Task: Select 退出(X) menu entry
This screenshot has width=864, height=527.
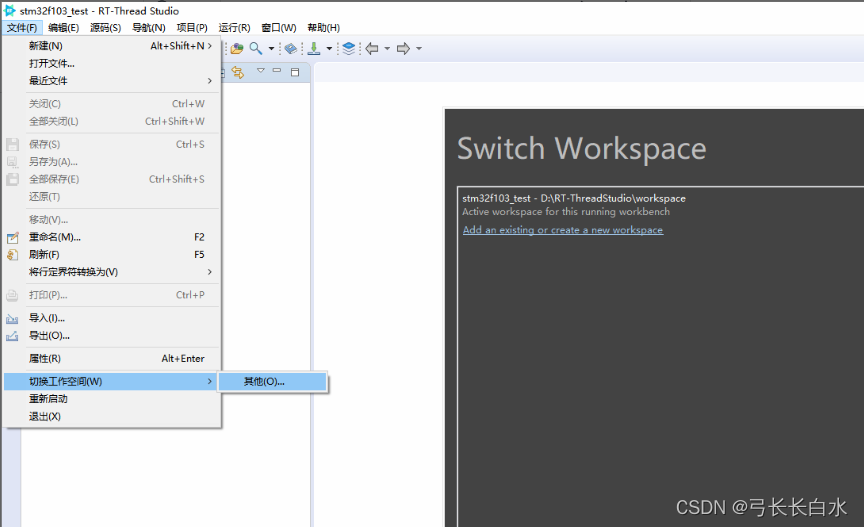Action: [x=112, y=417]
